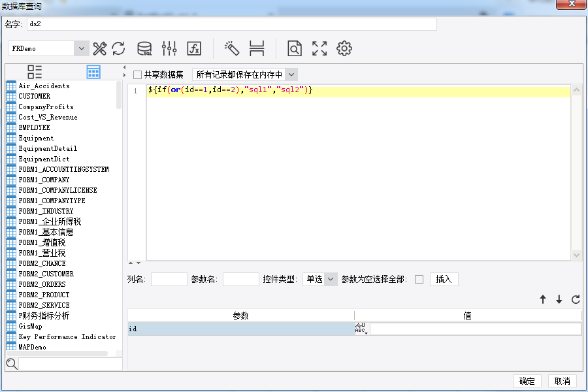
Task: Click the fx formula icon
Action: [194, 48]
